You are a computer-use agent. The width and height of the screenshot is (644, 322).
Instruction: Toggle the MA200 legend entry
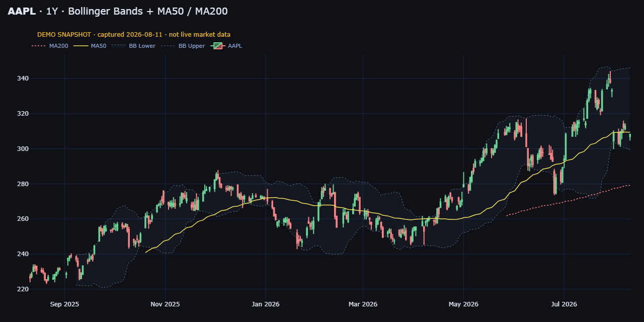50,46
